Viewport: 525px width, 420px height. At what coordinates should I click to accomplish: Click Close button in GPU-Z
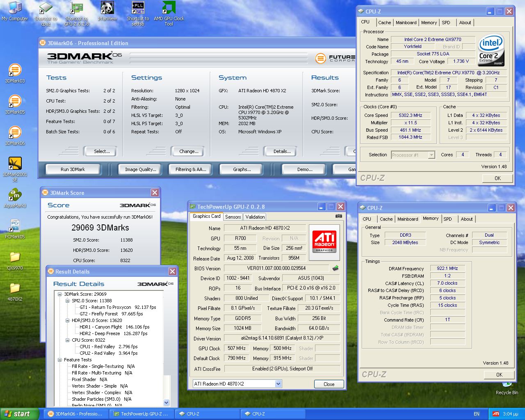[x=329, y=384]
